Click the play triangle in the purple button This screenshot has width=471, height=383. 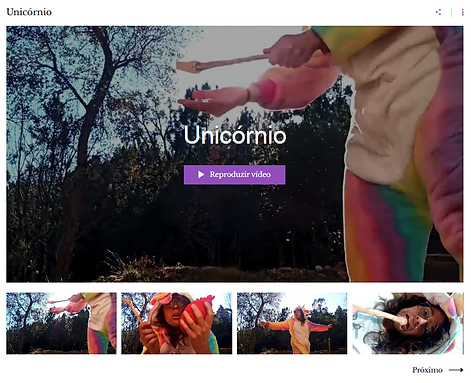pyautogui.click(x=201, y=174)
